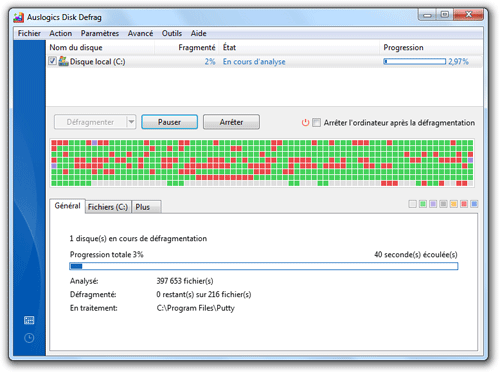
Task: Open the Action menu
Action: pos(61,33)
